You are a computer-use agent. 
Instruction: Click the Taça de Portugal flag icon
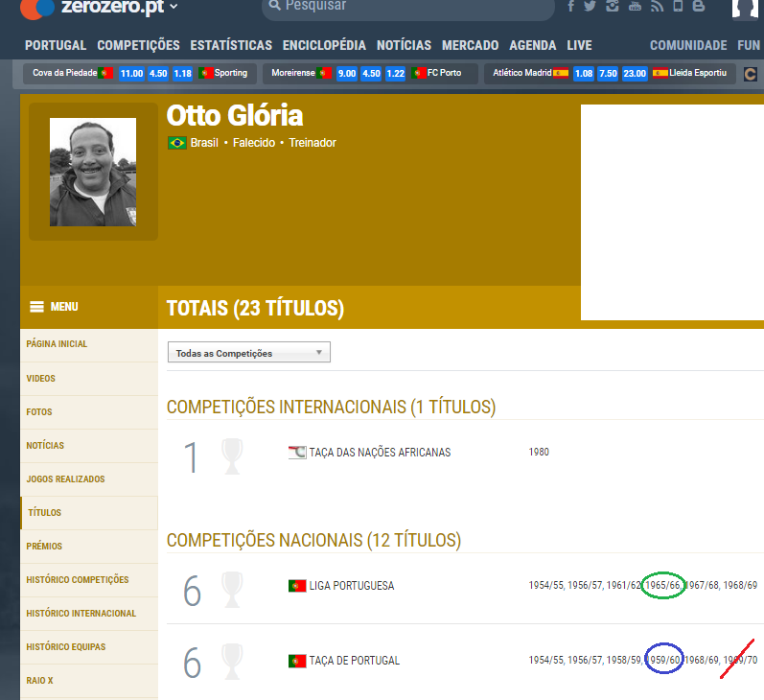pyautogui.click(x=297, y=661)
